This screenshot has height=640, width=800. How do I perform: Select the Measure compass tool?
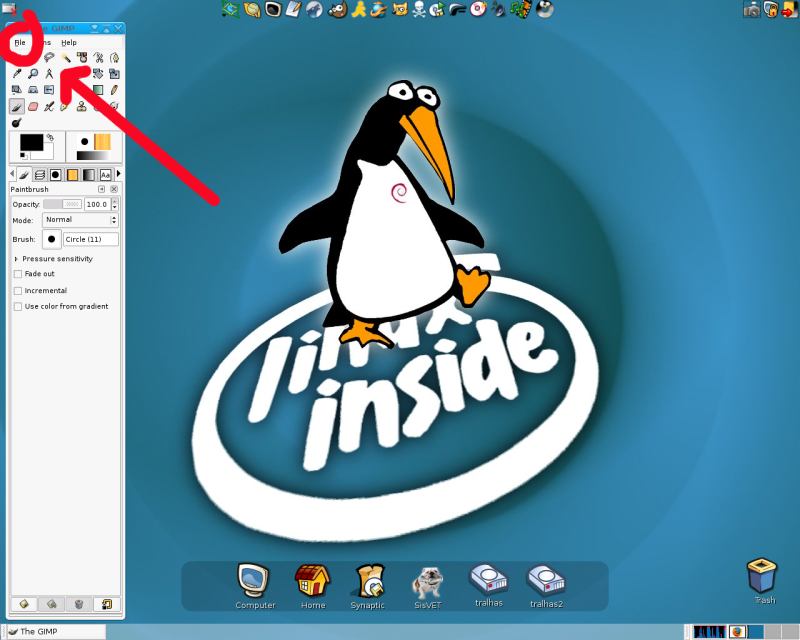(x=49, y=73)
